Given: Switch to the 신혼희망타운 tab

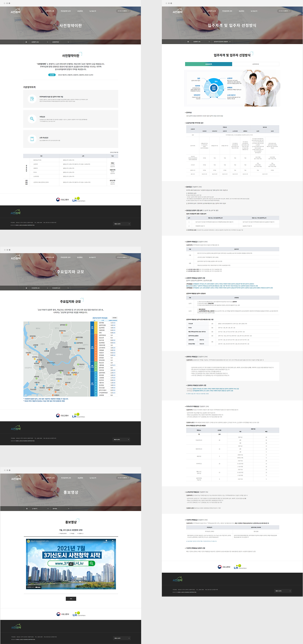Looking at the screenshot, I should click(x=256, y=64).
